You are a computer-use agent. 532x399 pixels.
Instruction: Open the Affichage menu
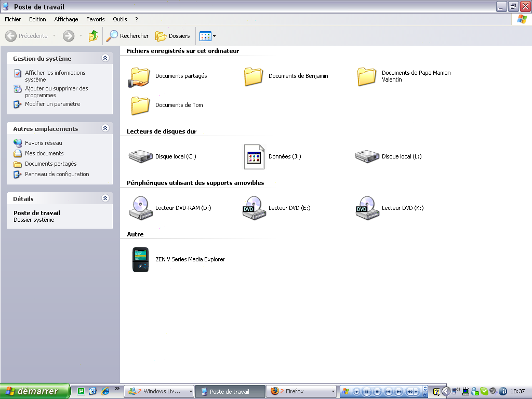point(66,19)
